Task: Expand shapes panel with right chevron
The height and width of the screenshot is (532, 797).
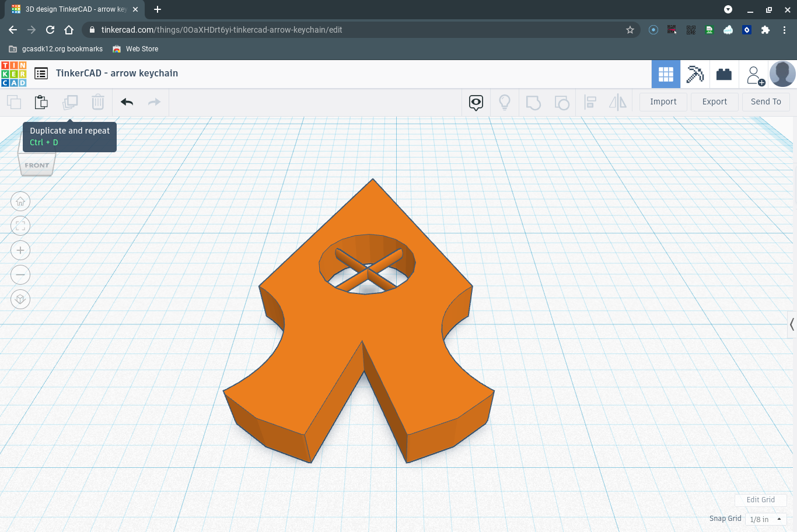Action: pos(792,324)
